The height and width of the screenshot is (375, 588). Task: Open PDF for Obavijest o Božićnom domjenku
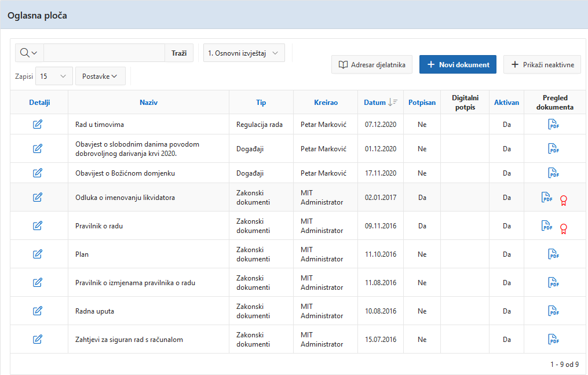[x=553, y=173]
